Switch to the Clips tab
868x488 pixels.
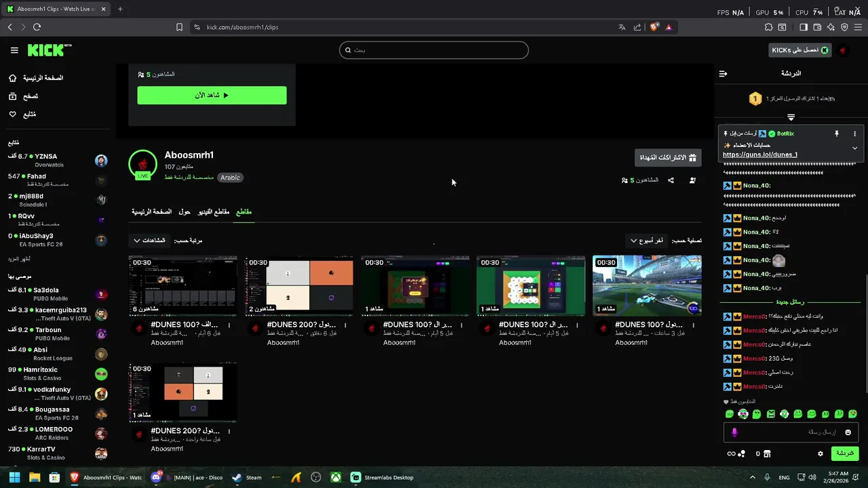[x=243, y=212]
